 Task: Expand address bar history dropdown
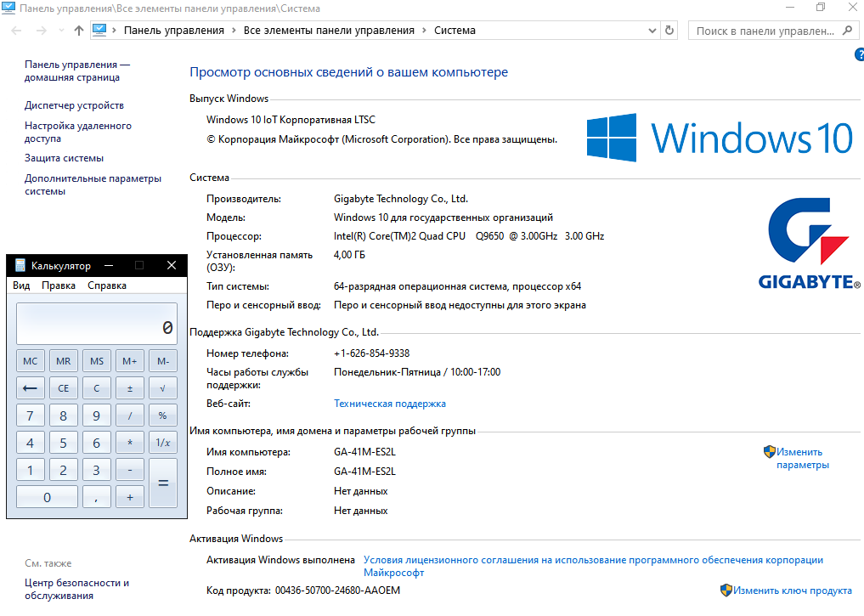click(x=652, y=31)
